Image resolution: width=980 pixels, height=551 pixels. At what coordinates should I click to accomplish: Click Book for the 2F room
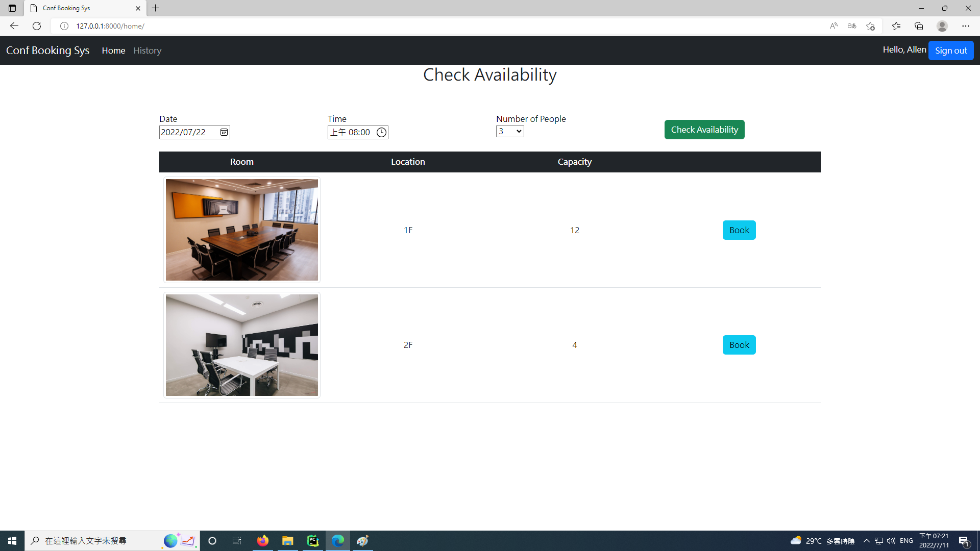point(739,344)
